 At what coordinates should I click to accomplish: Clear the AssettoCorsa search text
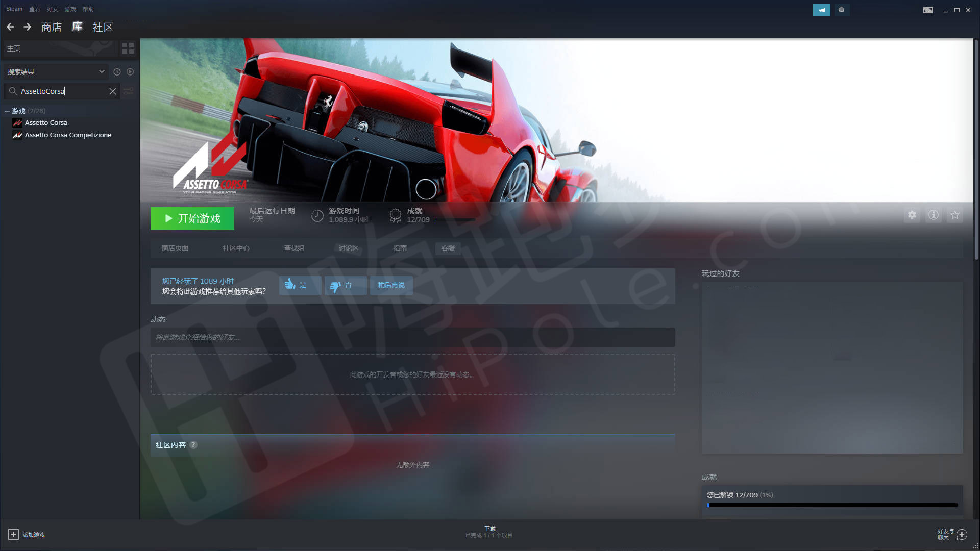(113, 91)
